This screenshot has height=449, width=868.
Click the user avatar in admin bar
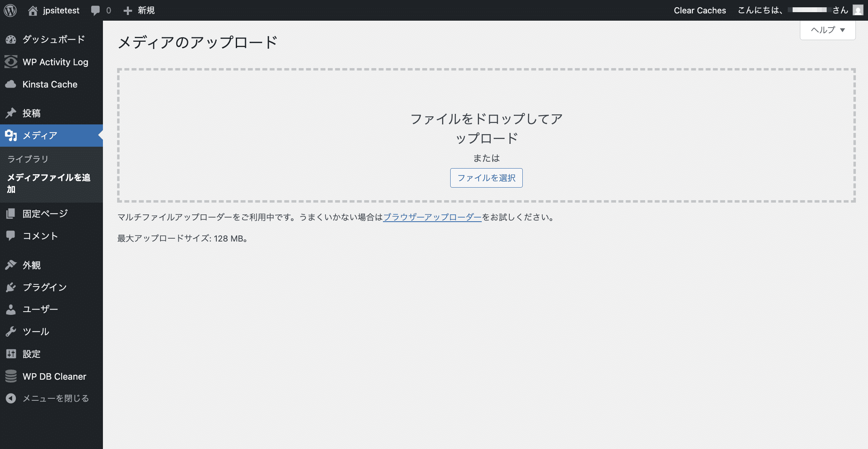(x=858, y=10)
